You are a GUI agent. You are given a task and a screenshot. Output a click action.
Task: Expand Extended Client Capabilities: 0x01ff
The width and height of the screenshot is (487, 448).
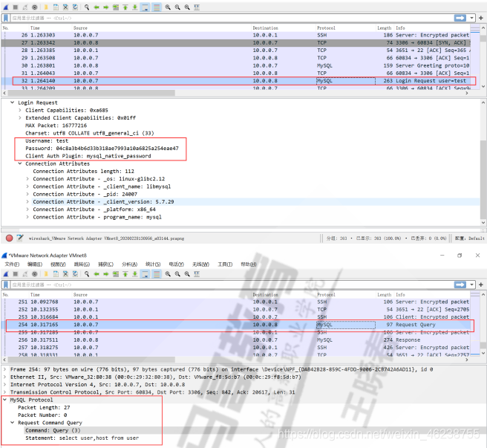tap(20, 118)
